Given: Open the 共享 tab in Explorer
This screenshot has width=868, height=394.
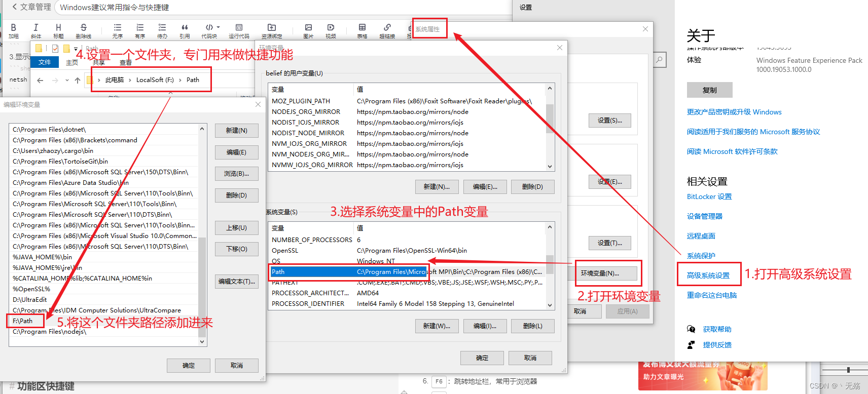Looking at the screenshot, I should coord(99,62).
